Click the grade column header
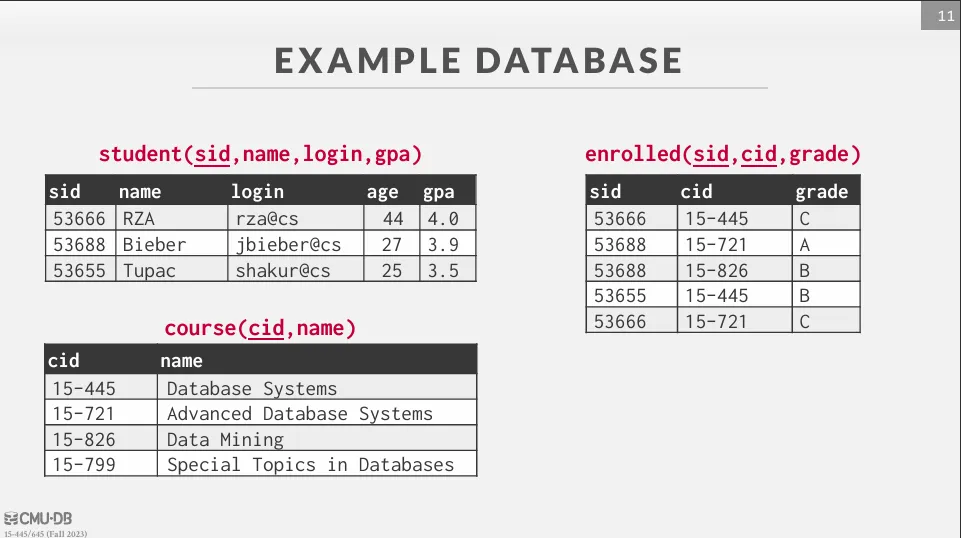The height and width of the screenshot is (538, 961). (822, 192)
